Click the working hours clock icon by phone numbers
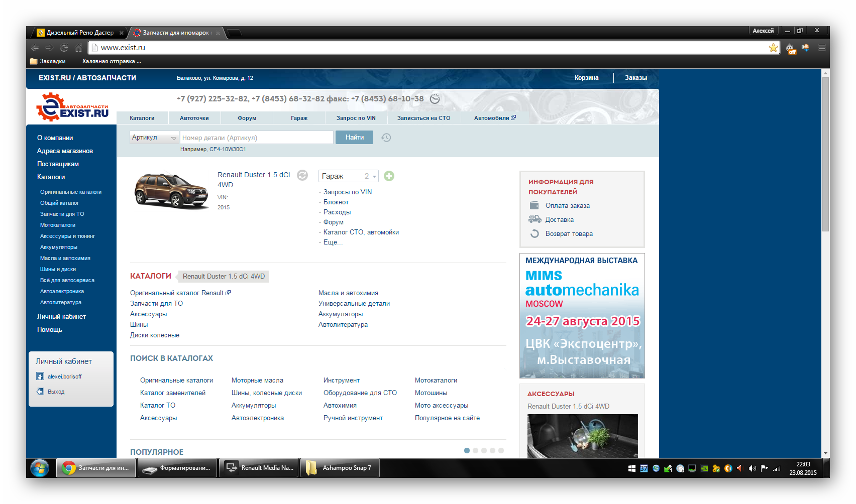The width and height of the screenshot is (856, 504). (x=435, y=99)
